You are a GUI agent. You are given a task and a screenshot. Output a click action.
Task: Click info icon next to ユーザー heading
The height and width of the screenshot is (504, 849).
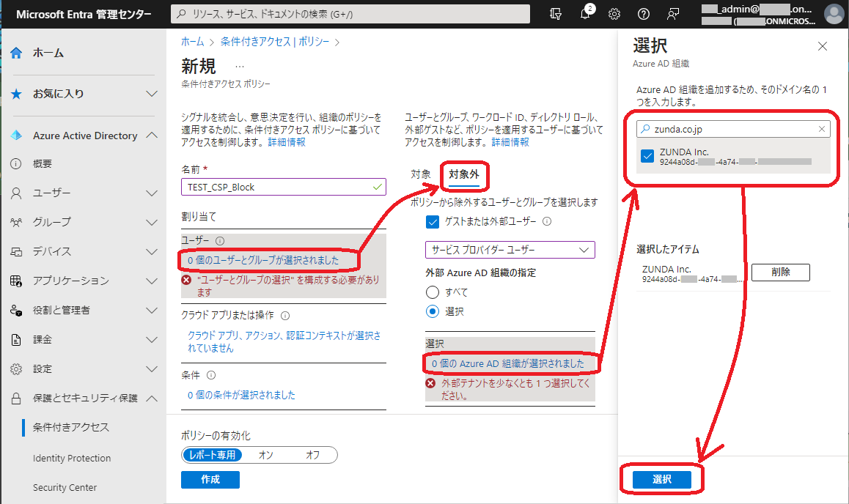tap(220, 241)
